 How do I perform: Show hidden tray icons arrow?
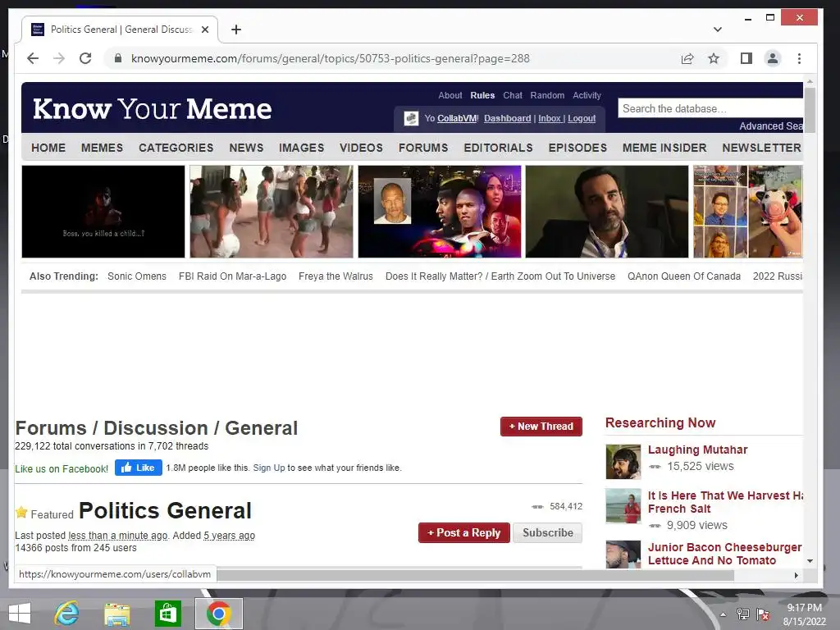[723, 614]
